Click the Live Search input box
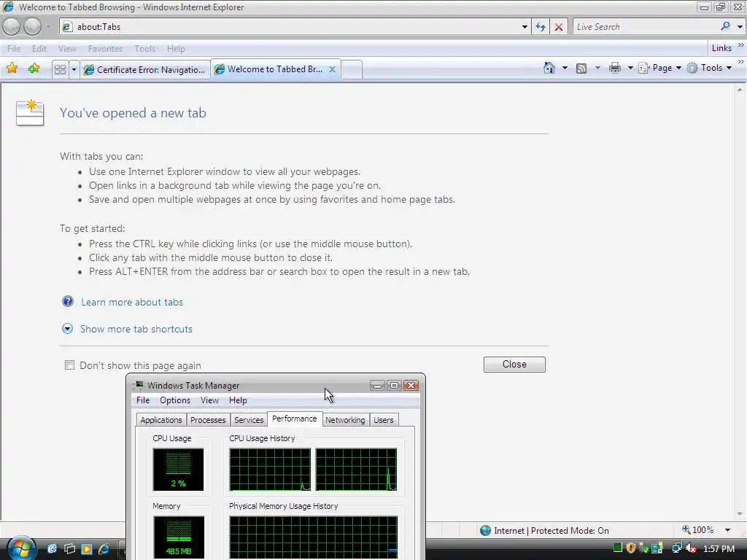This screenshot has height=560, width=747. click(646, 27)
